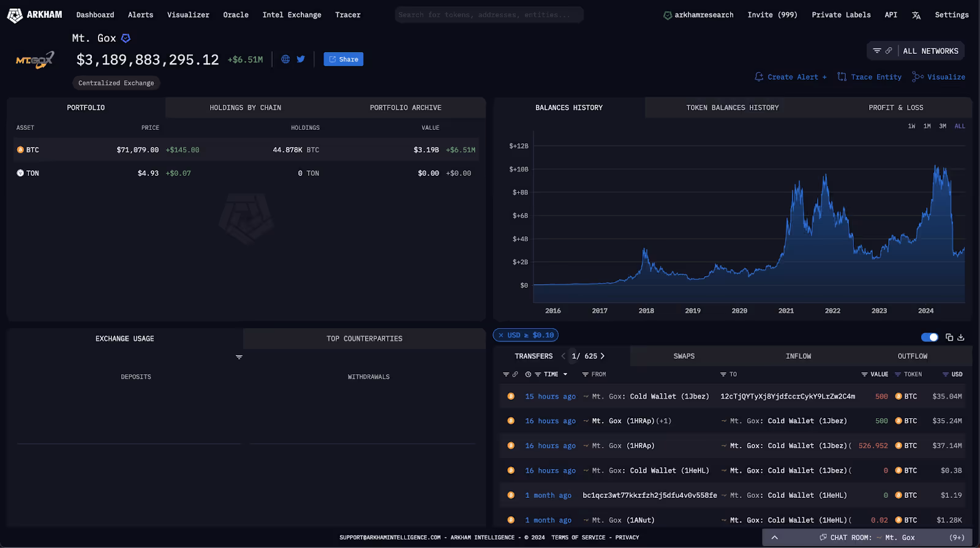
Task: Open the ALL NETWORKS dropdown
Action: point(930,51)
